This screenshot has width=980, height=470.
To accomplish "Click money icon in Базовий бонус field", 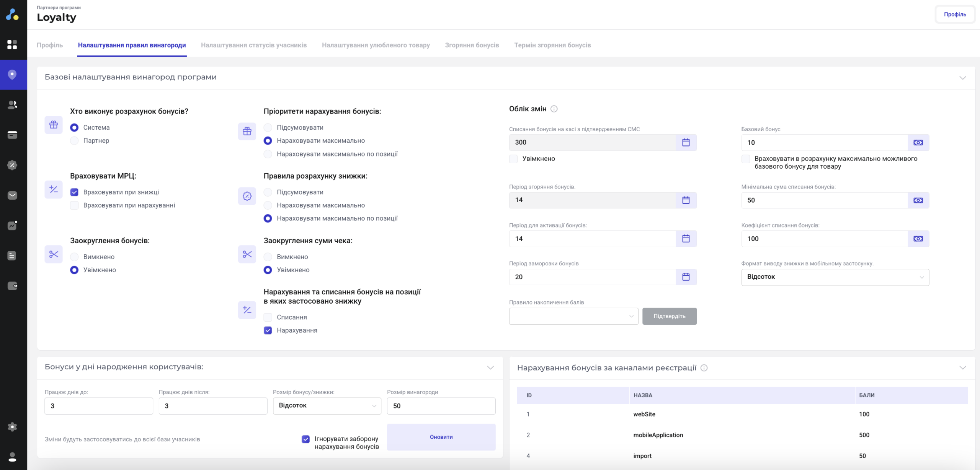I will click(x=918, y=143).
